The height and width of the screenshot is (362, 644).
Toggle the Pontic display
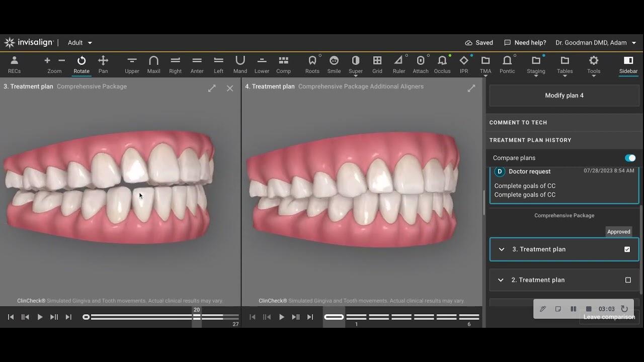pos(507,64)
